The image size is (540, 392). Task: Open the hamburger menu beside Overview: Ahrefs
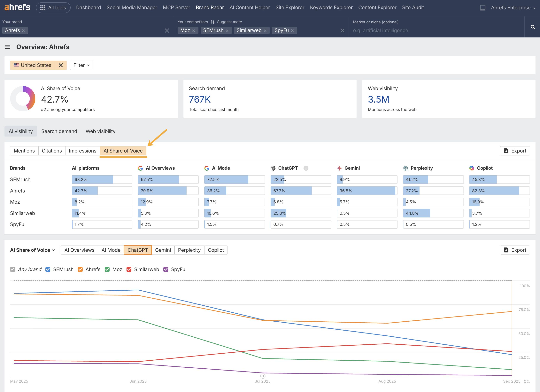[8, 47]
